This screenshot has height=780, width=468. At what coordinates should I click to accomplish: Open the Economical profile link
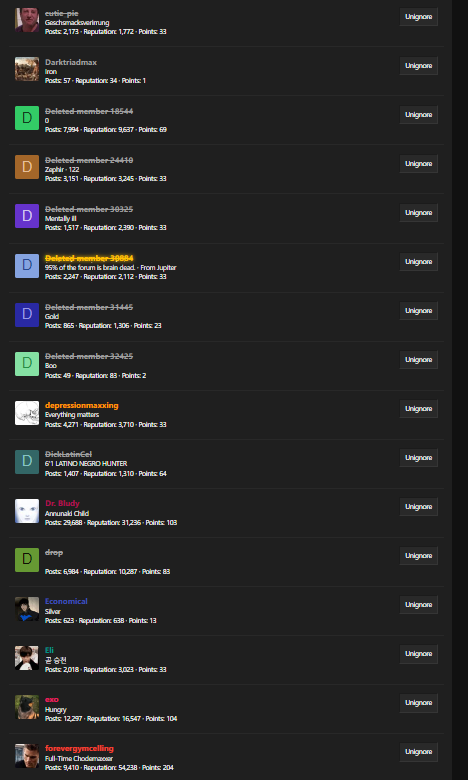click(66, 601)
